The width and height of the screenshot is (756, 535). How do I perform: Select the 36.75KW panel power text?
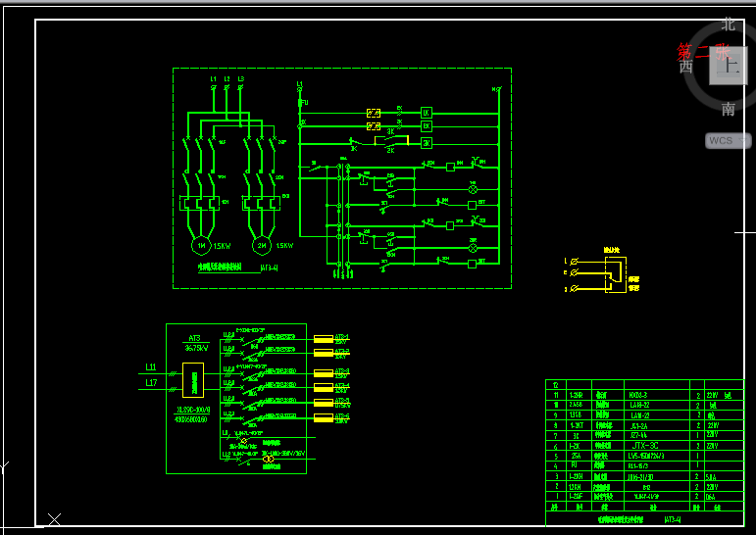[x=196, y=348]
